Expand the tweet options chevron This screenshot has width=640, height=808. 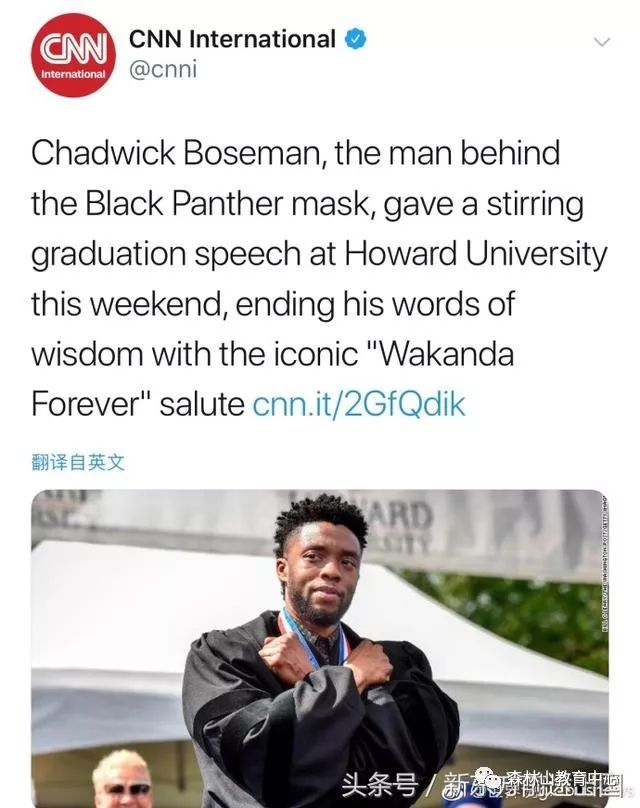pos(601,42)
